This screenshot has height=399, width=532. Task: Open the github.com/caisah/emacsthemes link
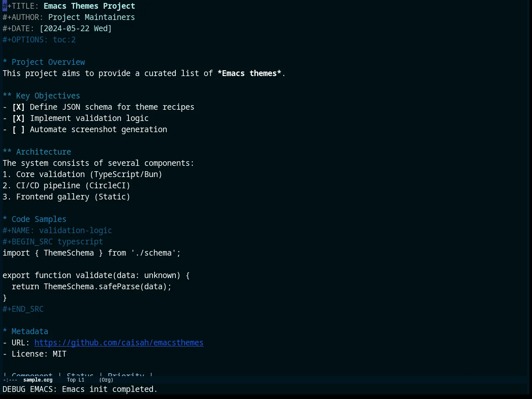(119, 342)
